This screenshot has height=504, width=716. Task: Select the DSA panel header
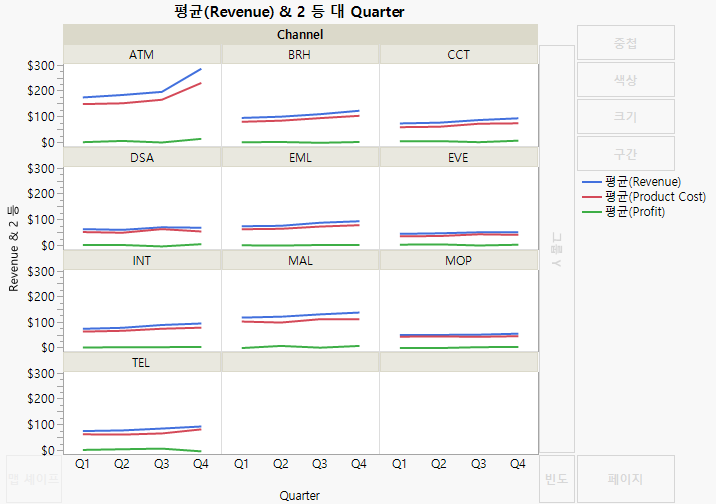142,158
